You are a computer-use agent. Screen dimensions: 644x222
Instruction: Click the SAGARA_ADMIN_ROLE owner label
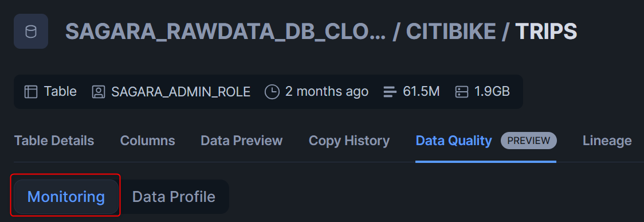[180, 92]
